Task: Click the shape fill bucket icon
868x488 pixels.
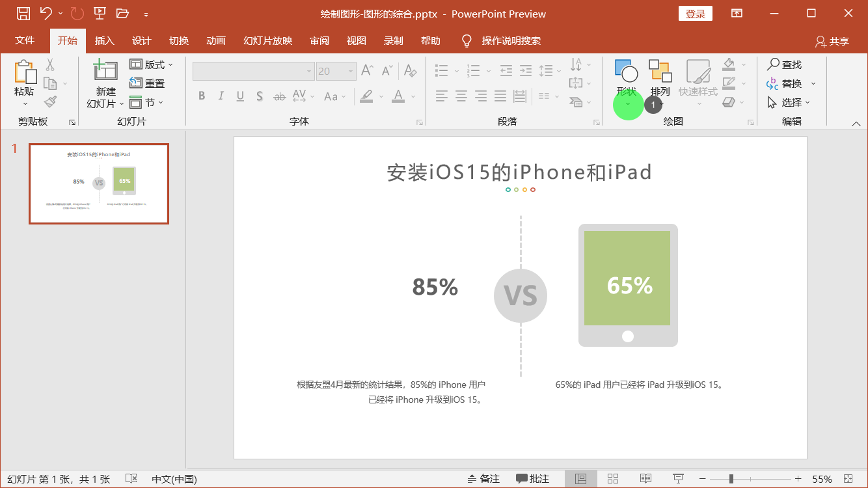Action: tap(729, 64)
